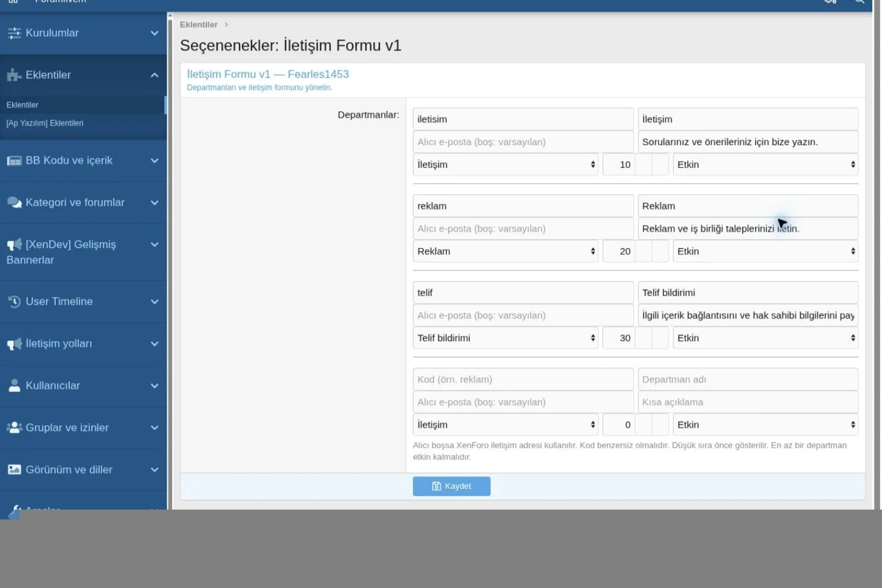Expand the Kategori ve forumlar chevron
882x588 pixels.
154,203
